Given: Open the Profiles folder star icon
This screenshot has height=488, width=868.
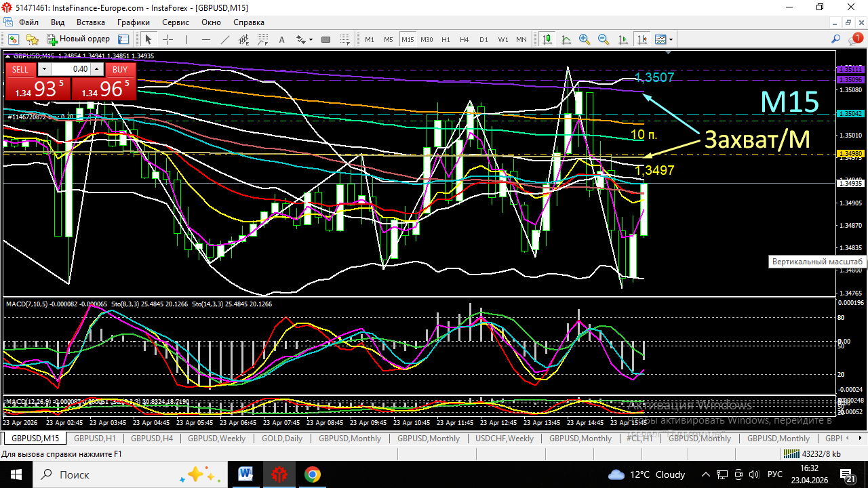Looking at the screenshot, I should [x=32, y=39].
